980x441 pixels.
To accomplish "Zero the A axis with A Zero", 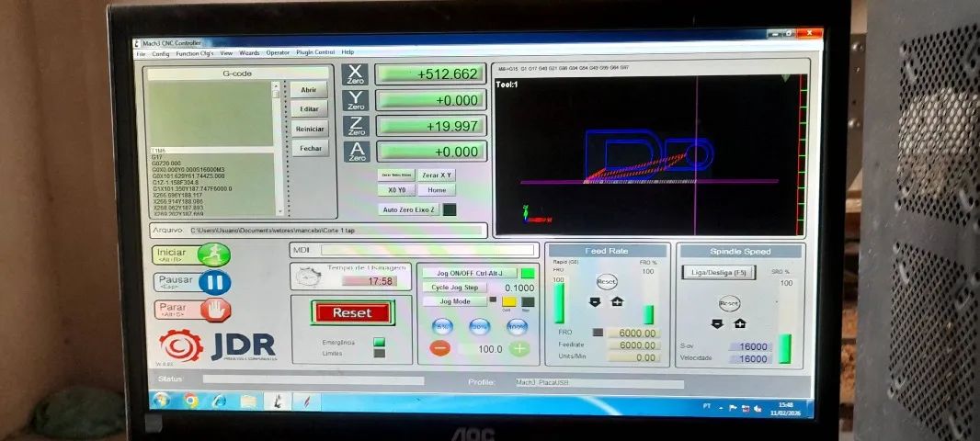I will point(357,152).
